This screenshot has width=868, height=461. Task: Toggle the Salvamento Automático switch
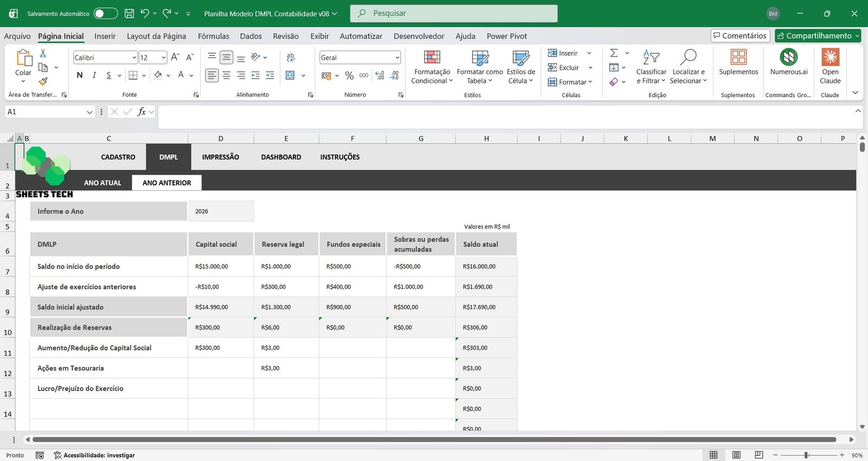pos(105,14)
